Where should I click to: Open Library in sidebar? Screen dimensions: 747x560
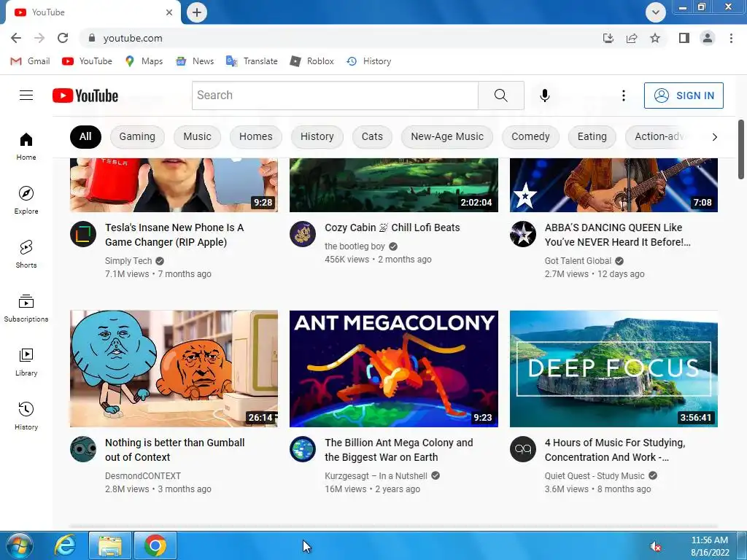click(x=26, y=362)
